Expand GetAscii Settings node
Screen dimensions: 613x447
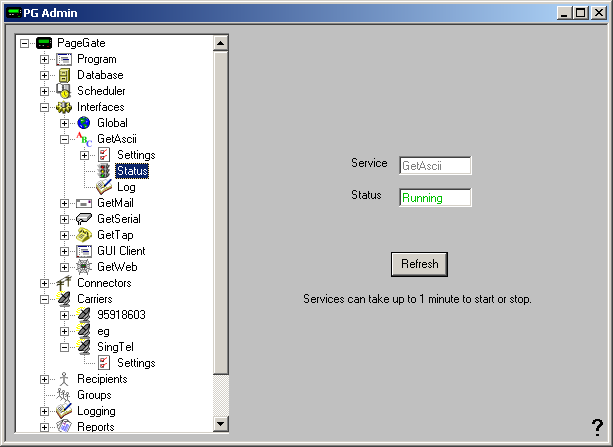click(x=84, y=155)
